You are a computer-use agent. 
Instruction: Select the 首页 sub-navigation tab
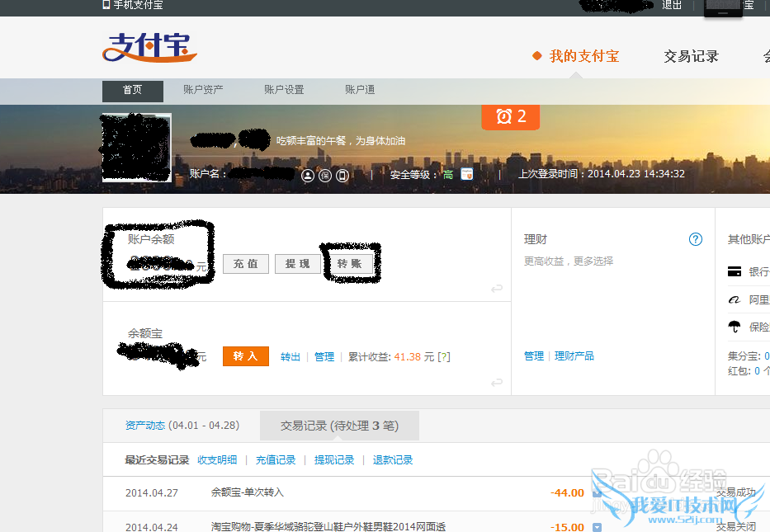[x=133, y=91]
